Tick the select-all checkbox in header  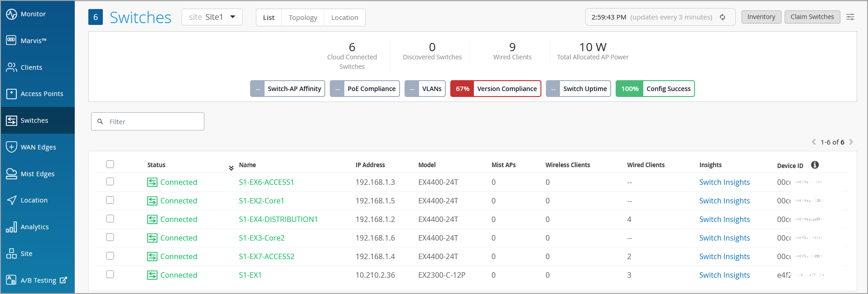pos(110,164)
